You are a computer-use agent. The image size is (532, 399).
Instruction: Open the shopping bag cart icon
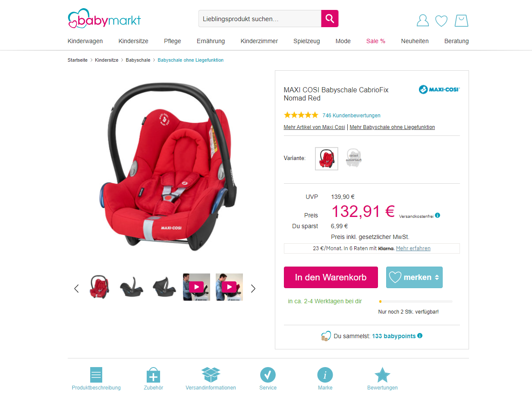pos(461,21)
